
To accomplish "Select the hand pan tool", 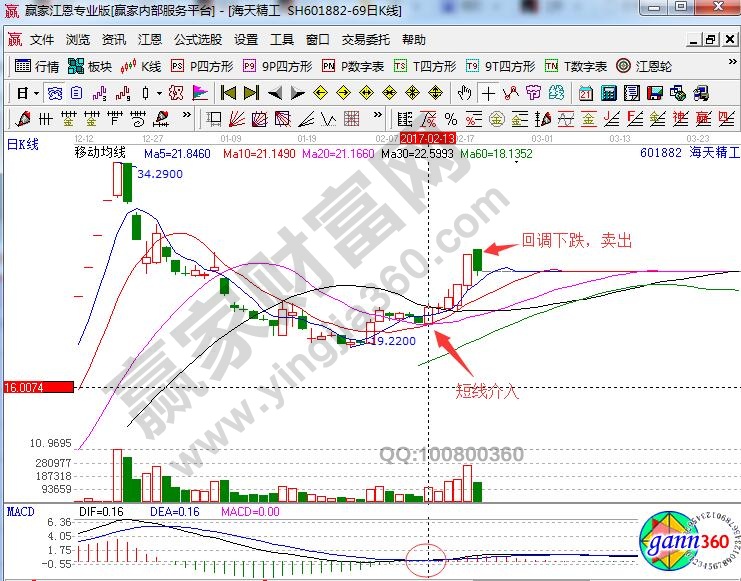I will click(x=464, y=93).
